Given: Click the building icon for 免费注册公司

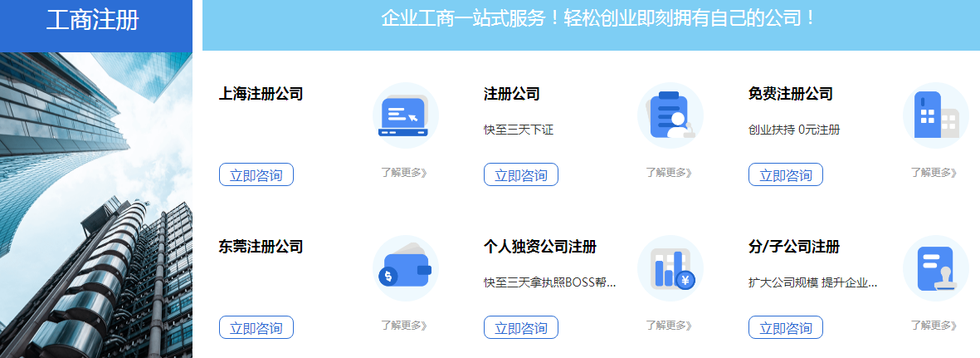Looking at the screenshot, I should click(935, 115).
